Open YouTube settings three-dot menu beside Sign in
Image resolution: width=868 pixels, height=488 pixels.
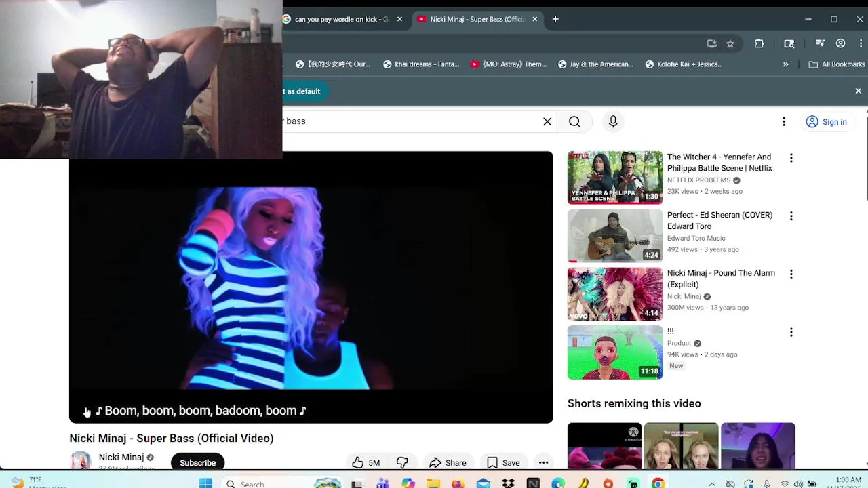click(x=784, y=121)
